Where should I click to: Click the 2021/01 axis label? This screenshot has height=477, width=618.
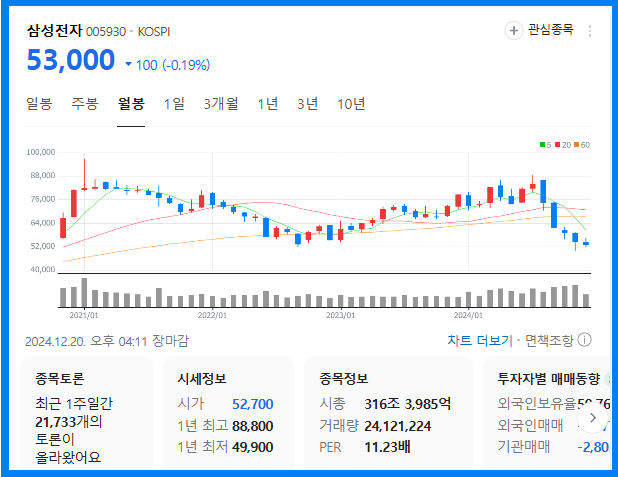[x=84, y=315]
